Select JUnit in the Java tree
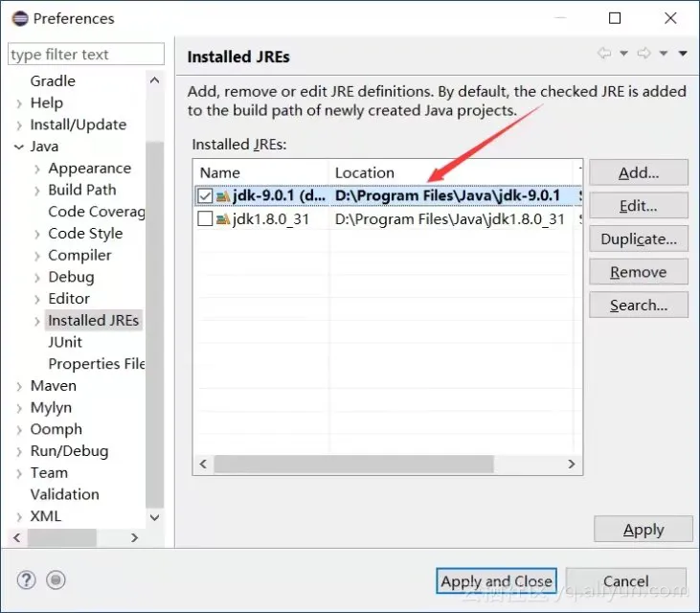Image resolution: width=700 pixels, height=613 pixels. (65, 342)
